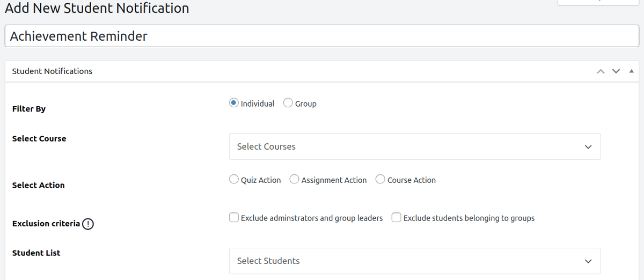Click the Exclusion criteria info icon
The width and height of the screenshot is (644, 280).
(89, 224)
